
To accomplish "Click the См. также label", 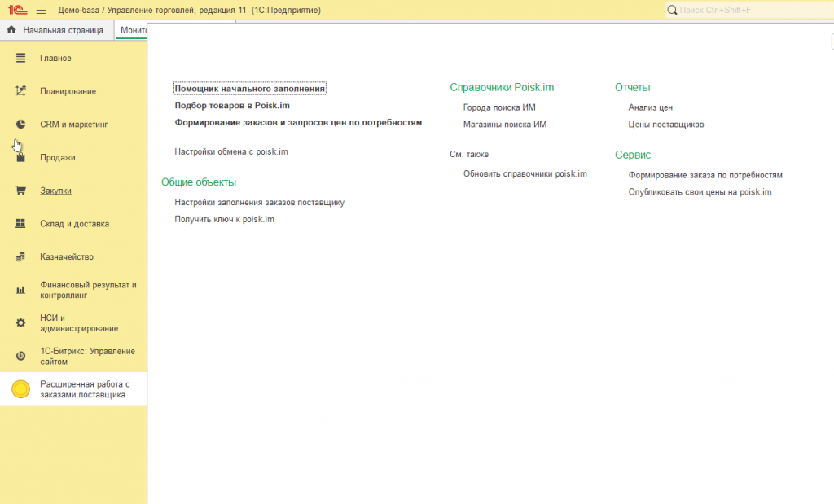I will (x=468, y=154).
